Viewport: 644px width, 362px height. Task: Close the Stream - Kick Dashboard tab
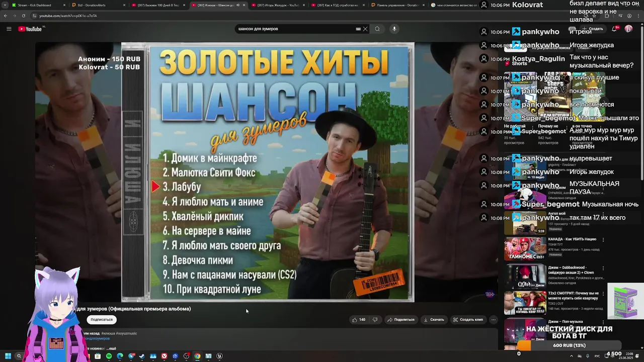click(64, 5)
